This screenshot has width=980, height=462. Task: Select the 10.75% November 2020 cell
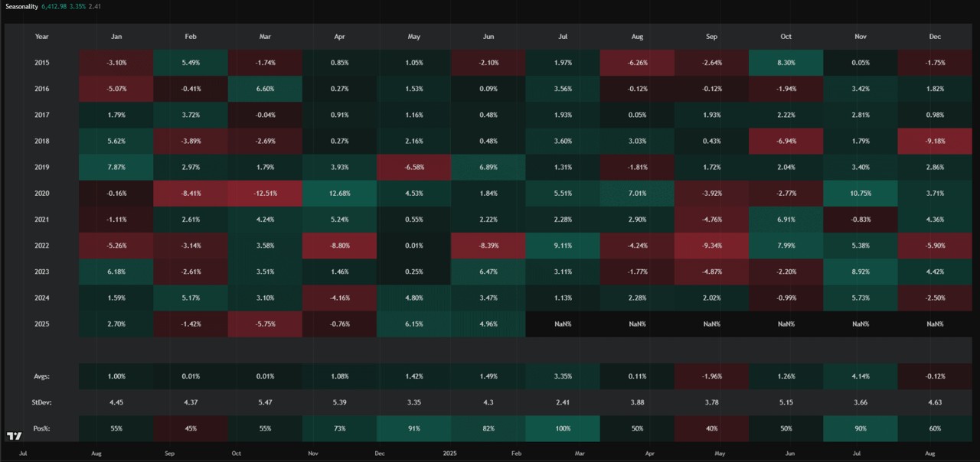point(861,194)
